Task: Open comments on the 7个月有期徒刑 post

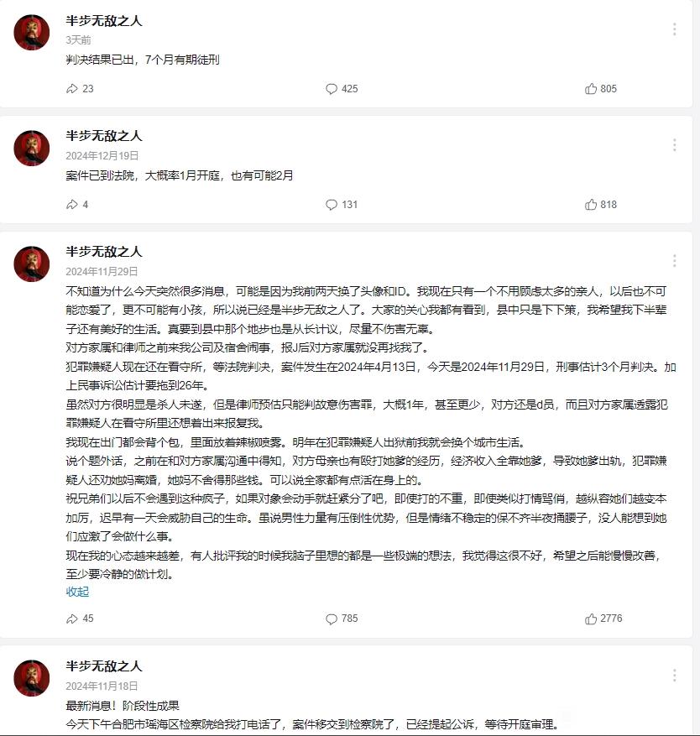Action: pos(342,89)
